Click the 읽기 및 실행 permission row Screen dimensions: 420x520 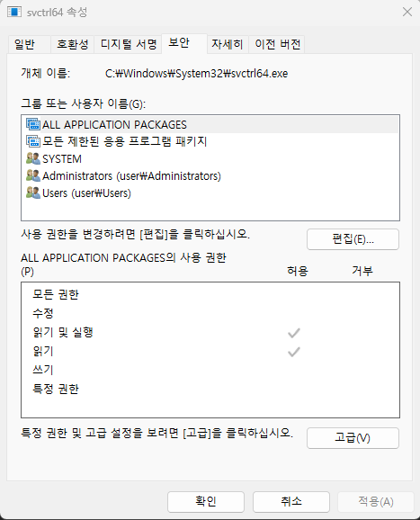(210, 332)
